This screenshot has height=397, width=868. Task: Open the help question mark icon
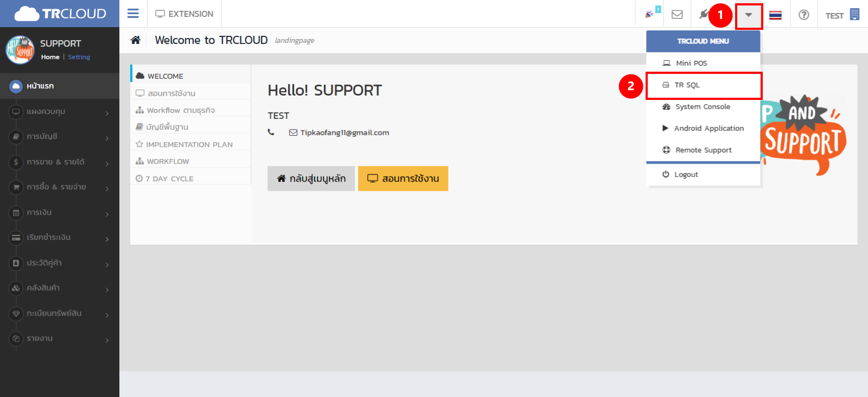[x=804, y=15]
